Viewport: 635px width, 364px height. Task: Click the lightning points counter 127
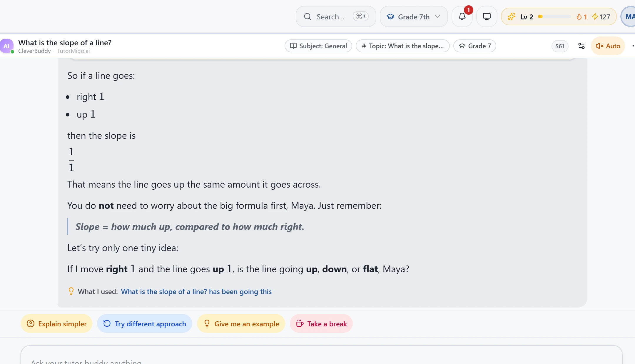click(x=601, y=17)
